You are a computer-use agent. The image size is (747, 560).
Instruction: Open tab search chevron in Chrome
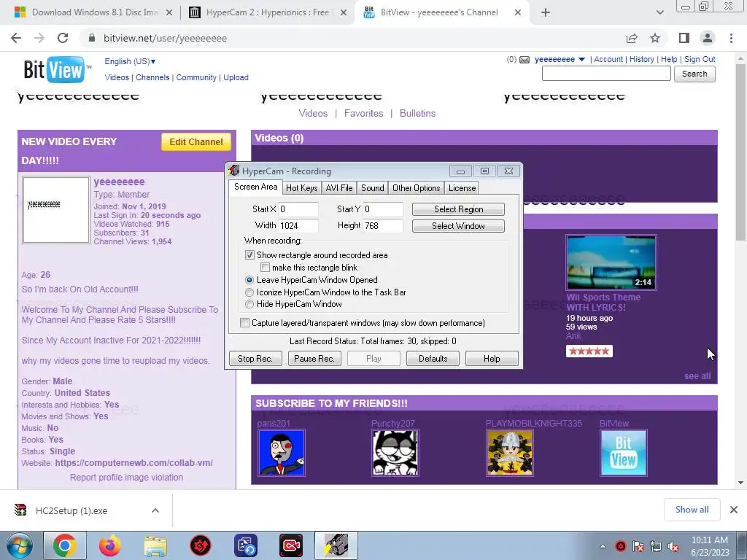[659, 12]
